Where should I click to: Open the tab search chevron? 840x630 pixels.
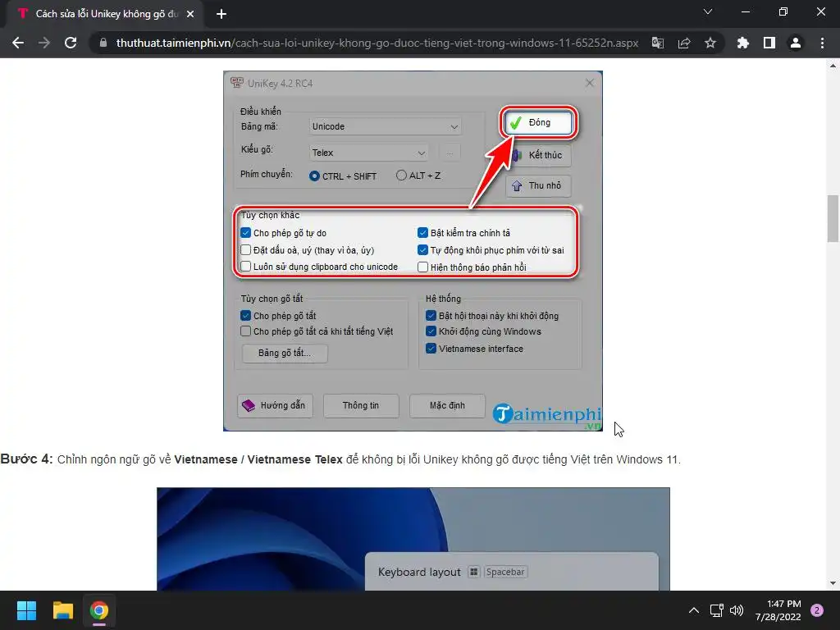708,11
